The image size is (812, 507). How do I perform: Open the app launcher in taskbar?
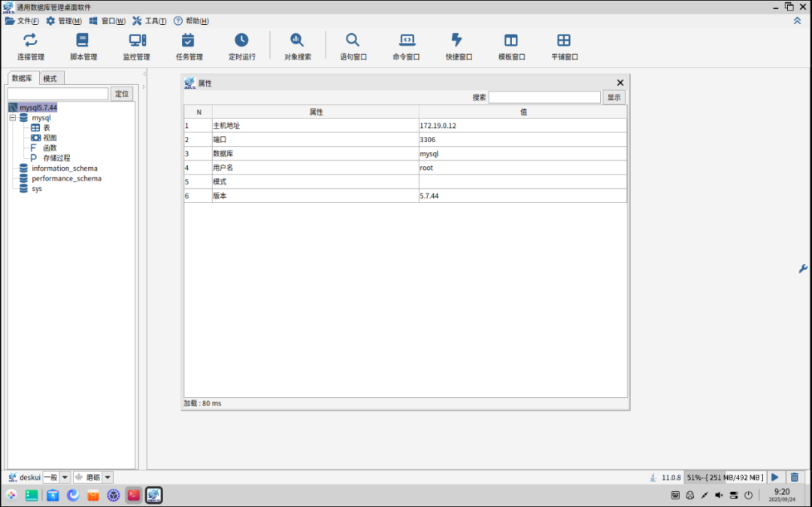click(11, 496)
